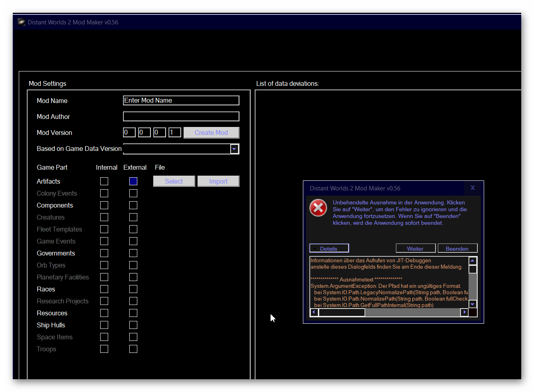The width and height of the screenshot is (534, 392).
Task: Toggle the Governments External checkbox
Action: (x=133, y=253)
